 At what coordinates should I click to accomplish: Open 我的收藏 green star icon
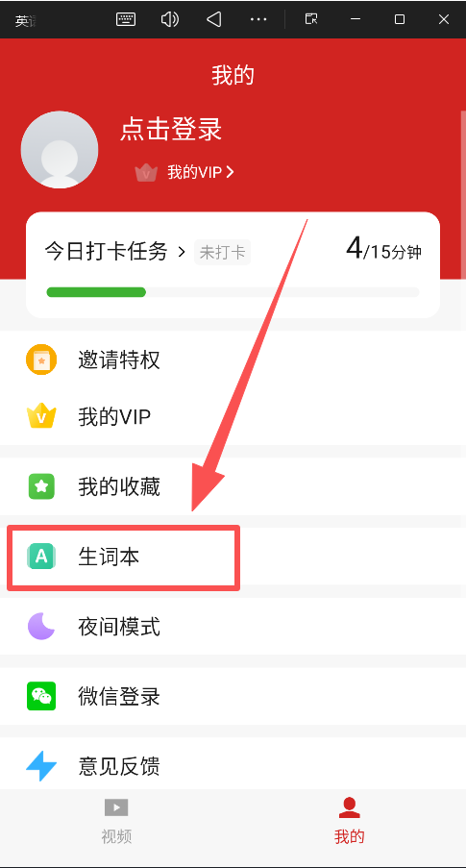[x=41, y=486]
